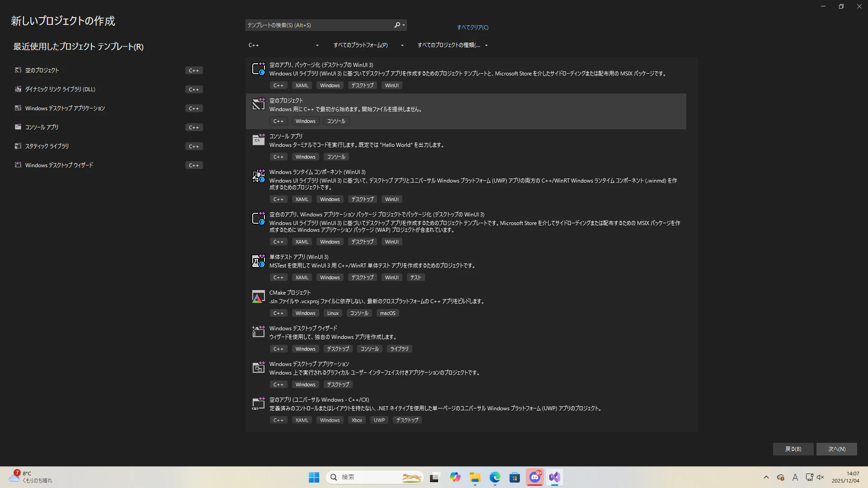This screenshot has width=868, height=488.
Task: Click the Windows デスクトップ ウィザード template icon
Action: [x=258, y=332]
